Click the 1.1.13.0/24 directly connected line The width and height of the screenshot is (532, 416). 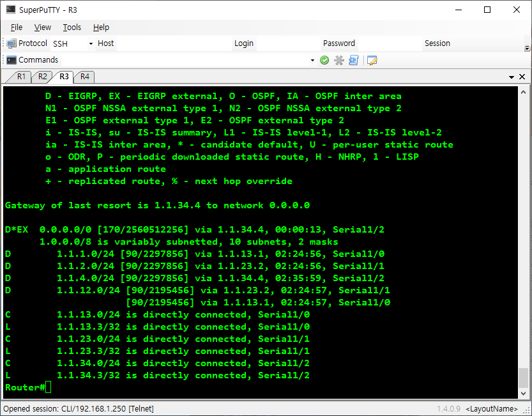(157, 314)
